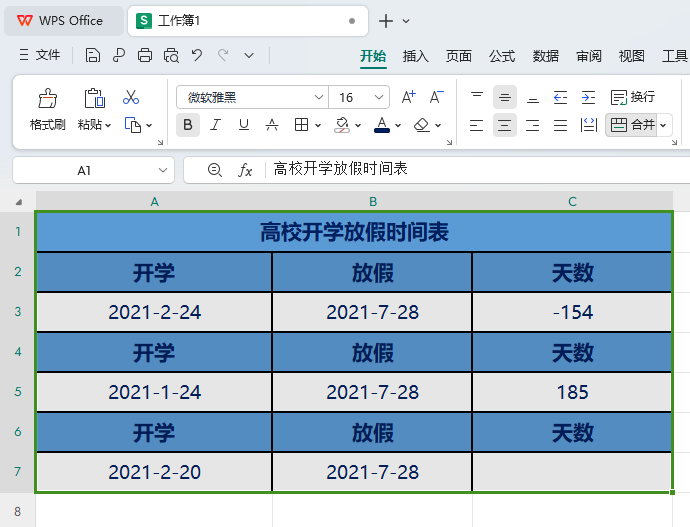Expand fill color dropdown arrow
This screenshot has height=527, width=690.
358,125
